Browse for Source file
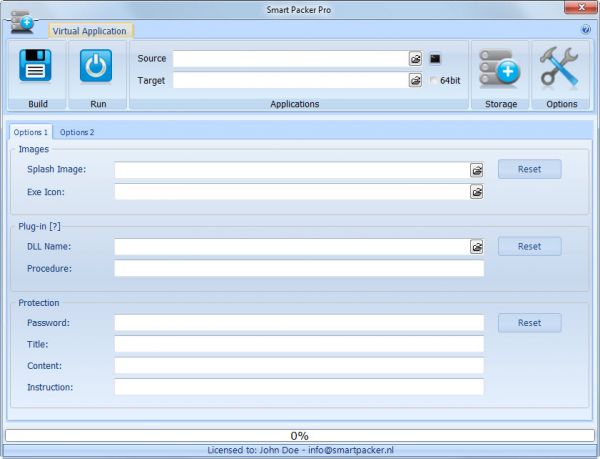Screen dimensions: 600x459 tap(415, 59)
